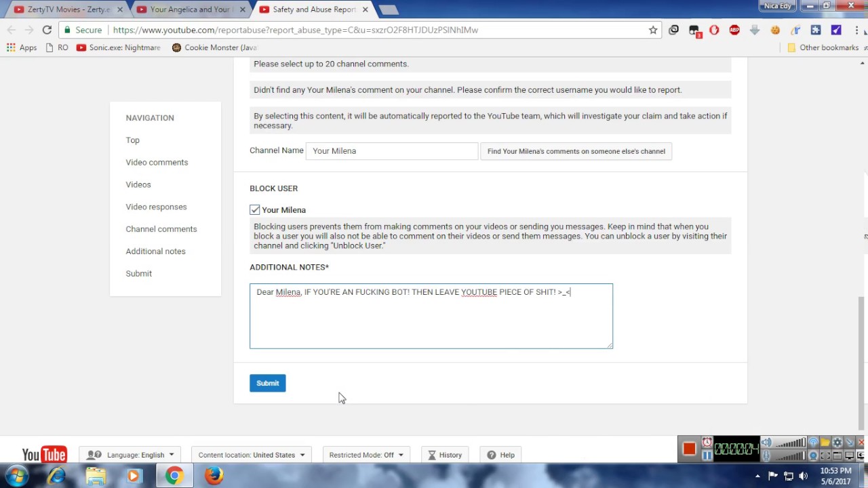The height and width of the screenshot is (488, 868).
Task: Open Firefox from the taskbar
Action: (x=214, y=476)
